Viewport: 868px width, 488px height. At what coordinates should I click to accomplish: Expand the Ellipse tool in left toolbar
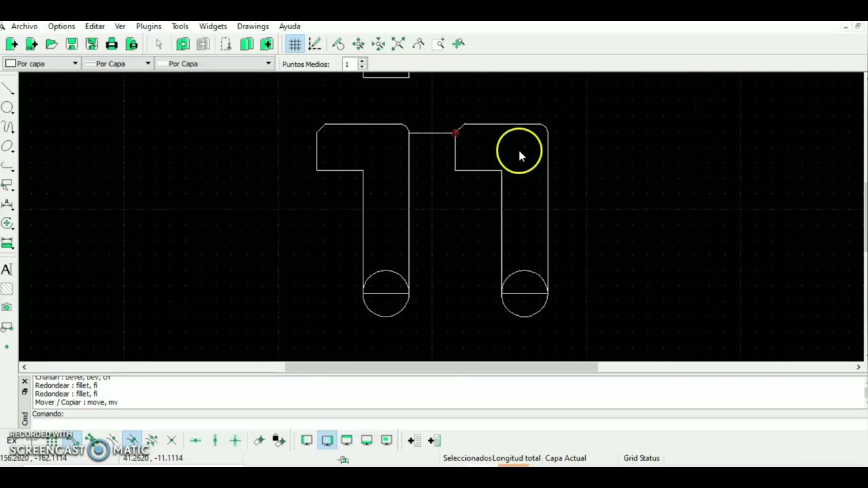pos(7,146)
